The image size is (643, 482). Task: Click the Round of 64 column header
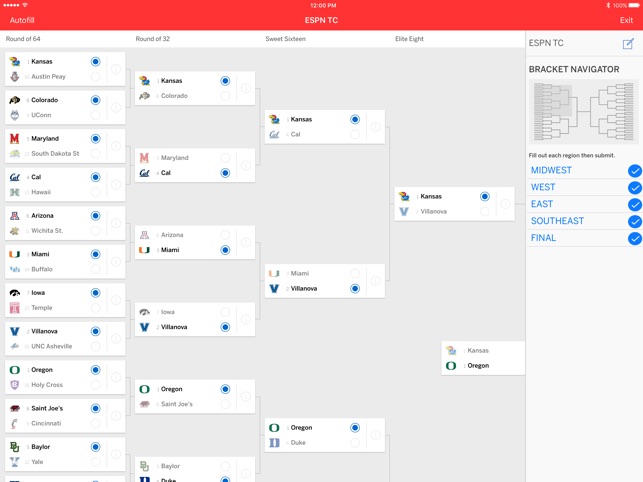coord(23,39)
